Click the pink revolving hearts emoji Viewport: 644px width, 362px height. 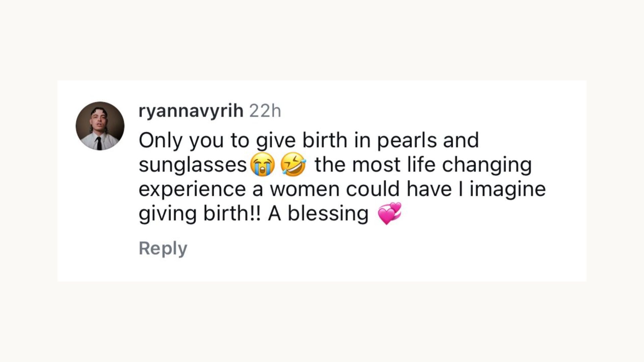(x=389, y=214)
